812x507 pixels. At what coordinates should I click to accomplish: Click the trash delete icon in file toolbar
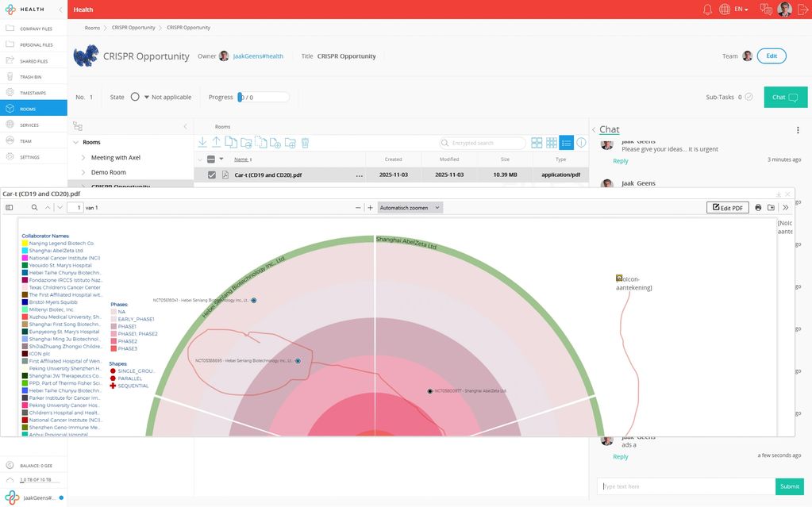tap(305, 143)
